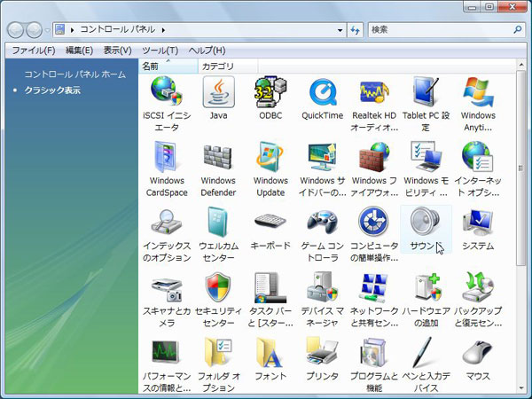The height and width of the screenshot is (399, 532).
Task: Sort by カテゴリ column header
Action: (228, 66)
